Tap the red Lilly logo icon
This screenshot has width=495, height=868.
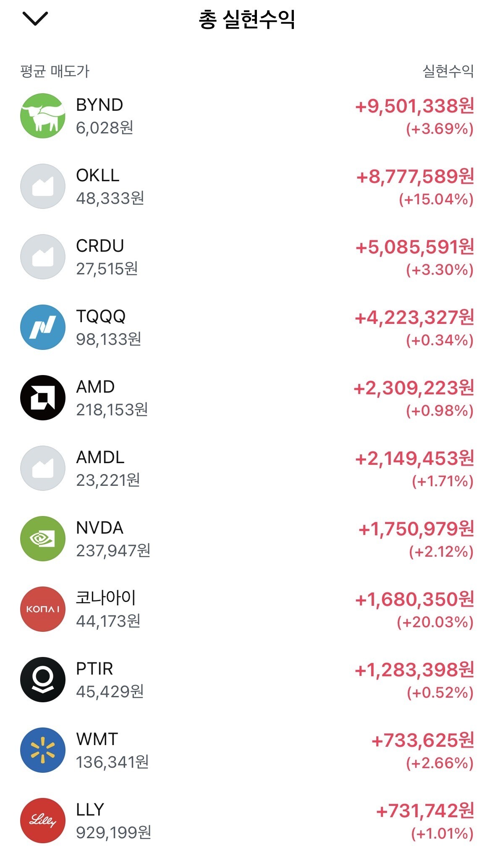coord(43,821)
